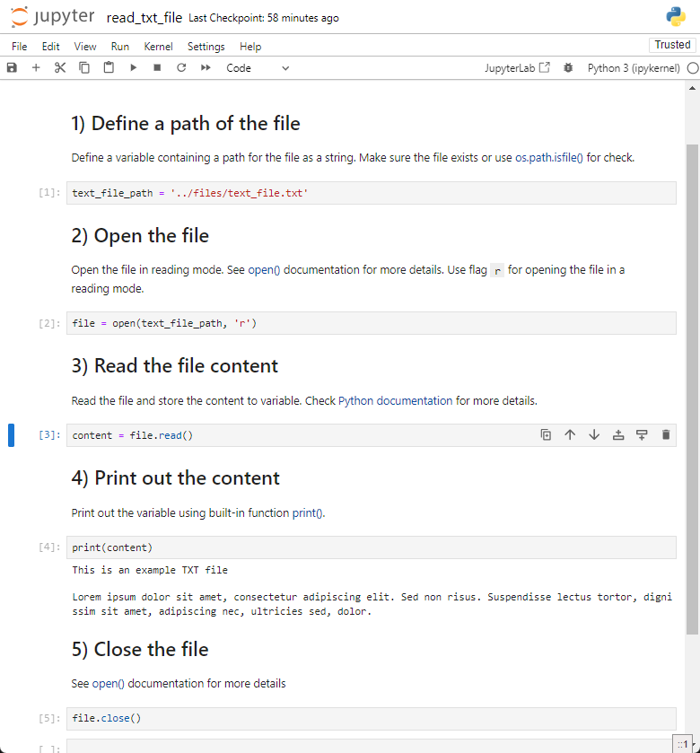Screen dimensions: 700x753
Task: Insert a cell below cell 3
Action: [x=642, y=435]
